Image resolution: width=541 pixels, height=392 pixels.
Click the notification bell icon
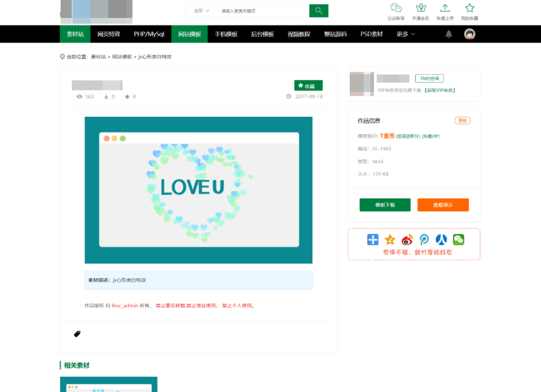tap(449, 34)
